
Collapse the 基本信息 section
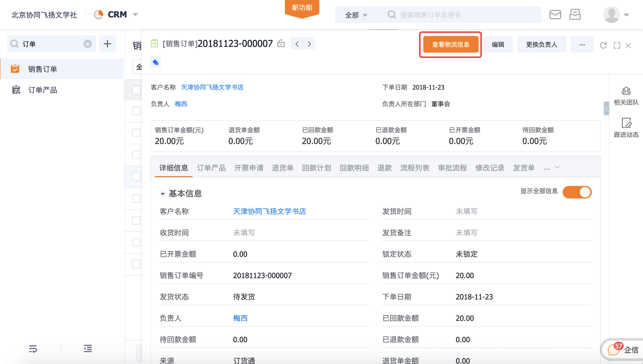coord(162,194)
